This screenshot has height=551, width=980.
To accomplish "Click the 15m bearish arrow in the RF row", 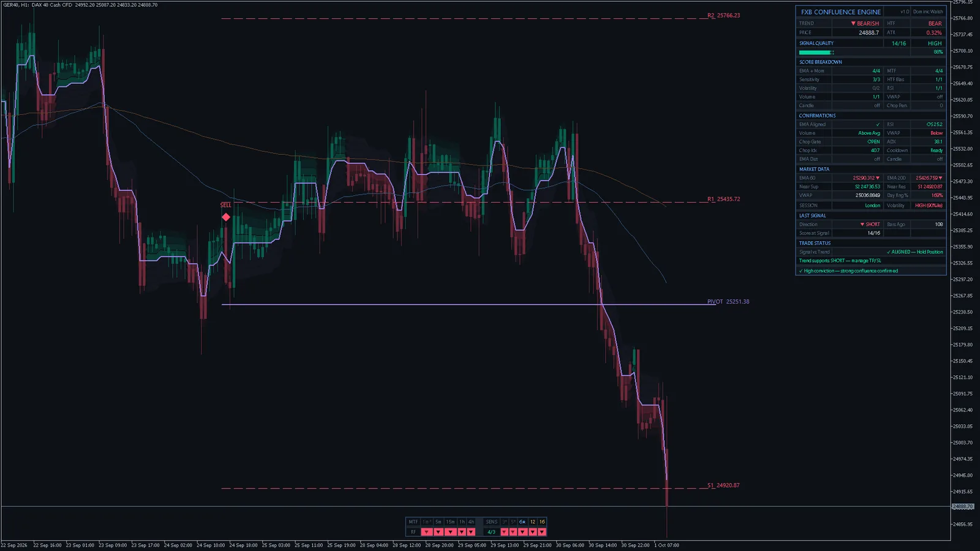I will tap(451, 532).
